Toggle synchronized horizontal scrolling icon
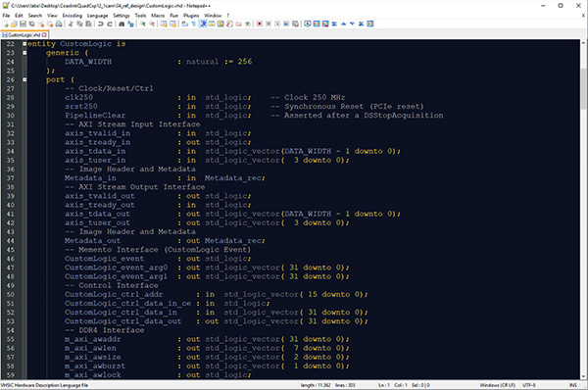588x390 pixels. [172, 24]
